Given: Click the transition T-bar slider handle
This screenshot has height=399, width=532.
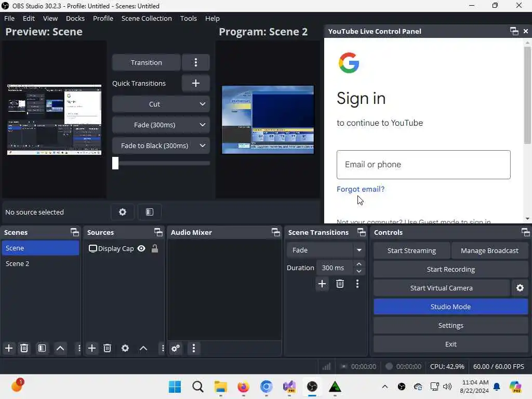Looking at the screenshot, I should coord(115,163).
